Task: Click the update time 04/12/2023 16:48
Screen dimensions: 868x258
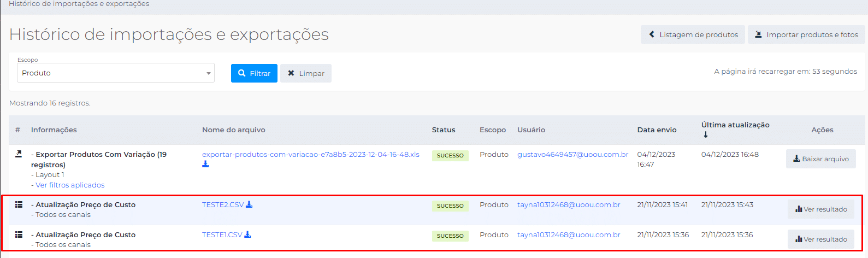Action: (x=730, y=155)
